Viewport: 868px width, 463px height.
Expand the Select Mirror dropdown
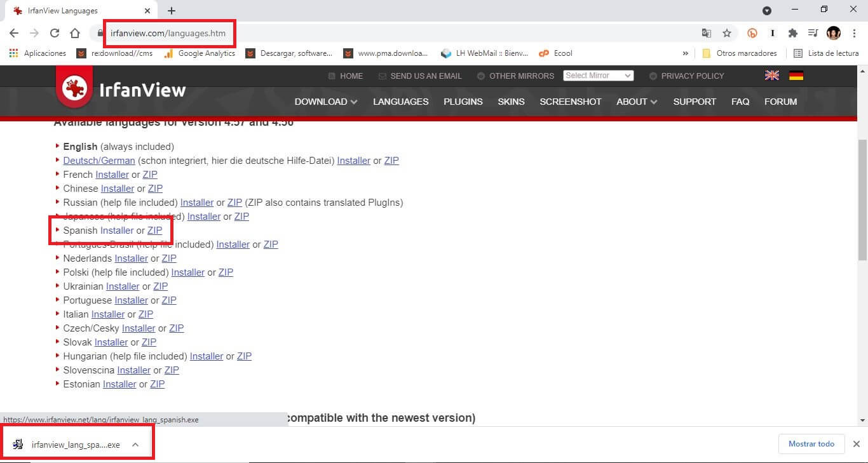(598, 76)
